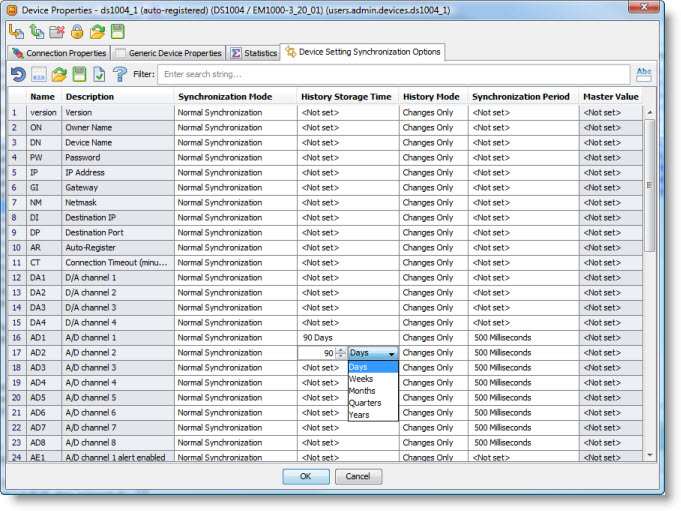Click the Abc icon beside the filter field
Image resolution: width=681 pixels, height=511 pixels.
pyautogui.click(x=644, y=74)
